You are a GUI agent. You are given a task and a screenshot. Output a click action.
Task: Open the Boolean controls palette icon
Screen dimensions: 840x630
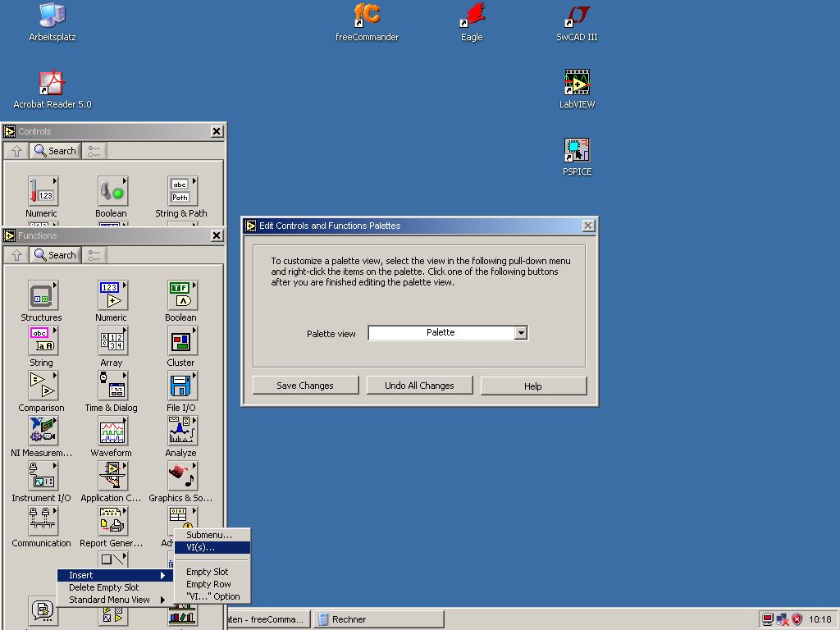[x=112, y=191]
